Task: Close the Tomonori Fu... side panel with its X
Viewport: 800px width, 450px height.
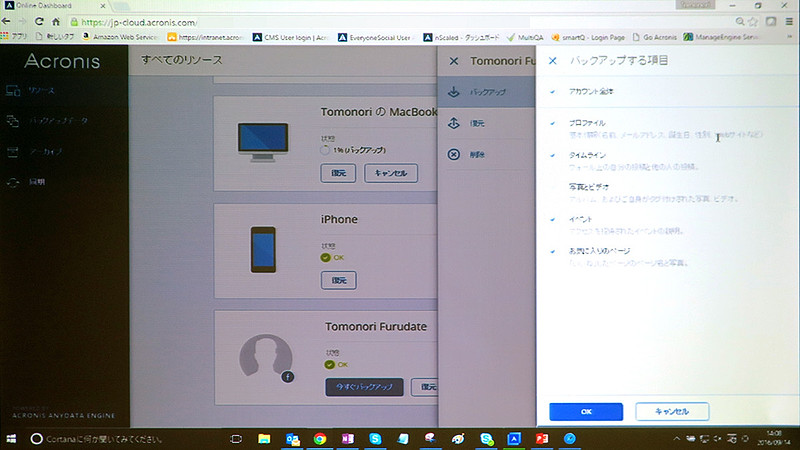Action: coord(454,61)
